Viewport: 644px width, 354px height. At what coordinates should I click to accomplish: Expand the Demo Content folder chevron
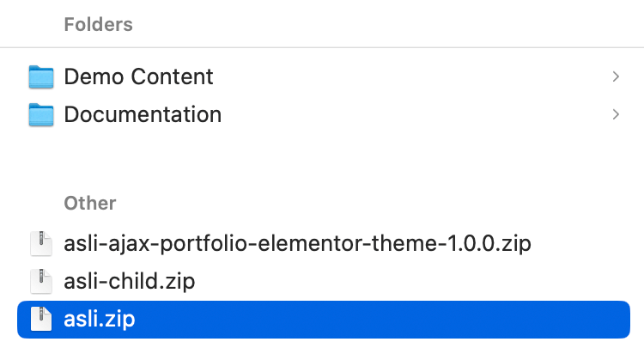pyautogui.click(x=615, y=76)
